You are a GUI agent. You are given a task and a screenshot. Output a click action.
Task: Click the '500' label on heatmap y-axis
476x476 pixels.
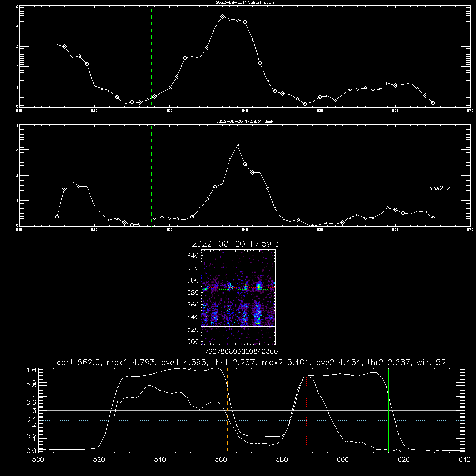tap(193, 341)
